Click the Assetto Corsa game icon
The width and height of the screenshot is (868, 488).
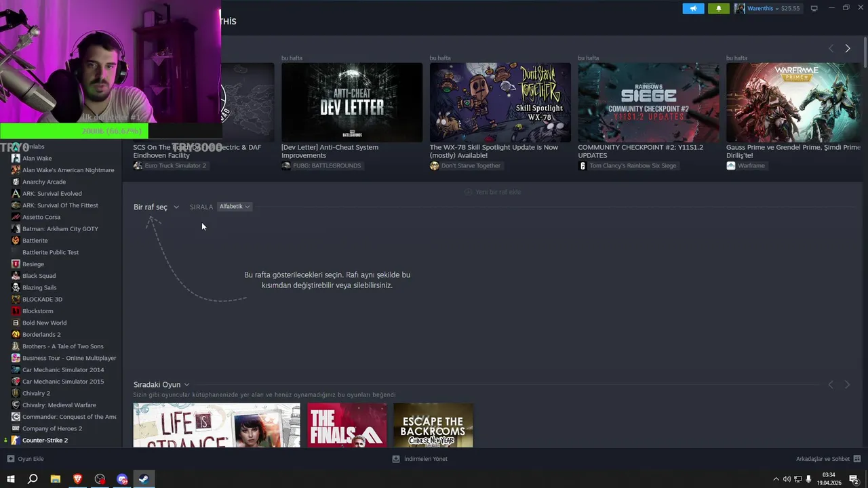click(x=16, y=217)
